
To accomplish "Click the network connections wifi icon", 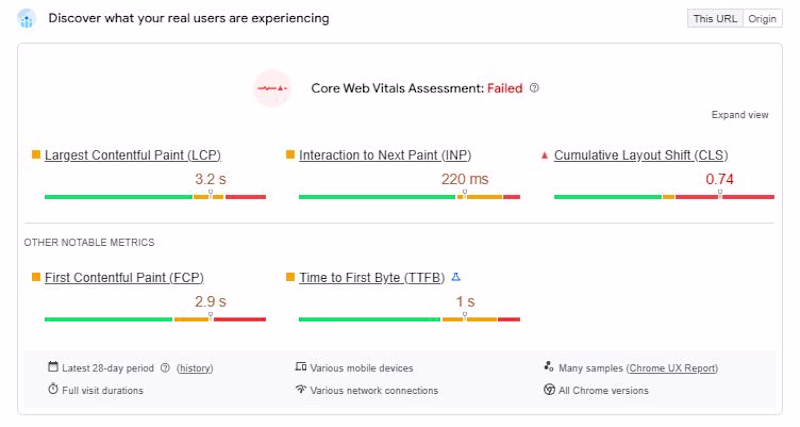I will pyautogui.click(x=301, y=390).
